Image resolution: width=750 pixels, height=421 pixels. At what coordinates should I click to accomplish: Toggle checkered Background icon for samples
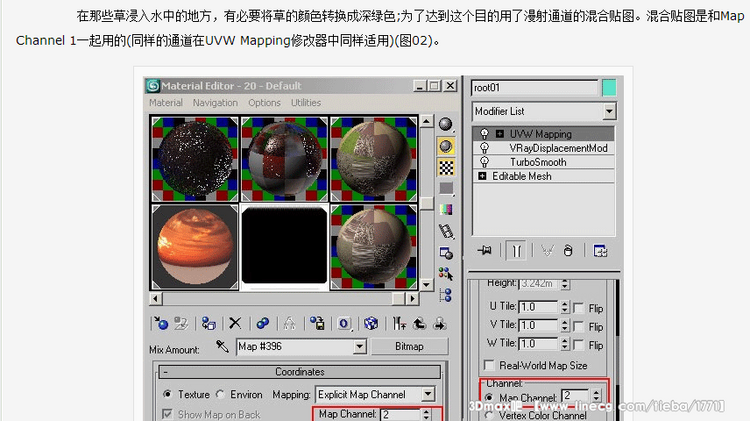point(446,167)
